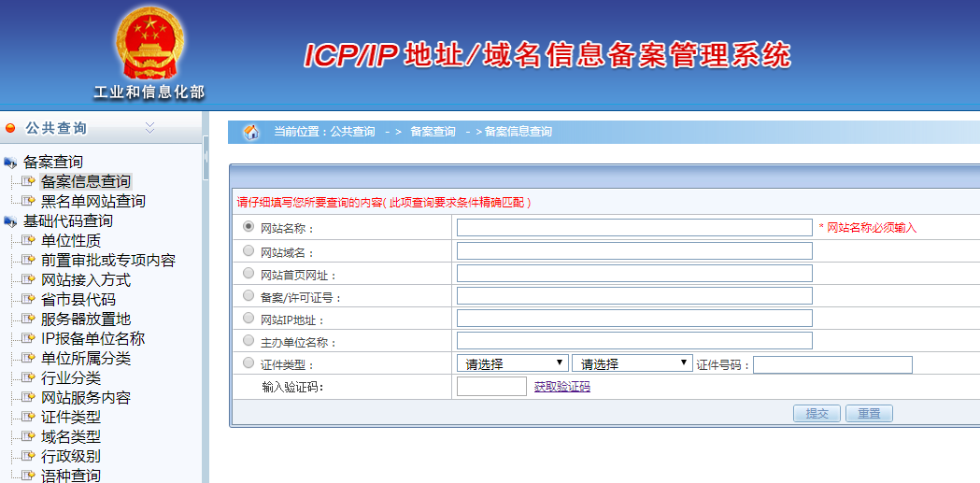This screenshot has width=980, height=483.
Task: Open 备案信息查询 in sidebar
Action: point(86,182)
